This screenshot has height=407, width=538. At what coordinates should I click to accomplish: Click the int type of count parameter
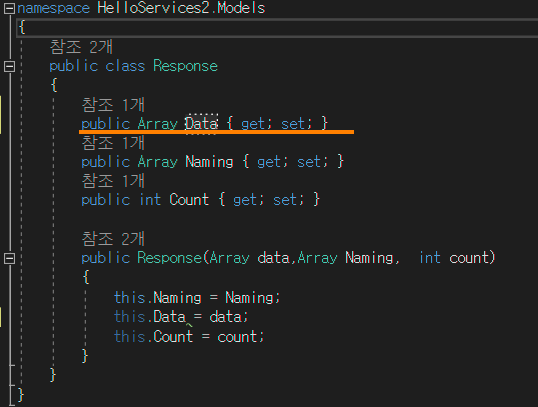(x=430, y=258)
